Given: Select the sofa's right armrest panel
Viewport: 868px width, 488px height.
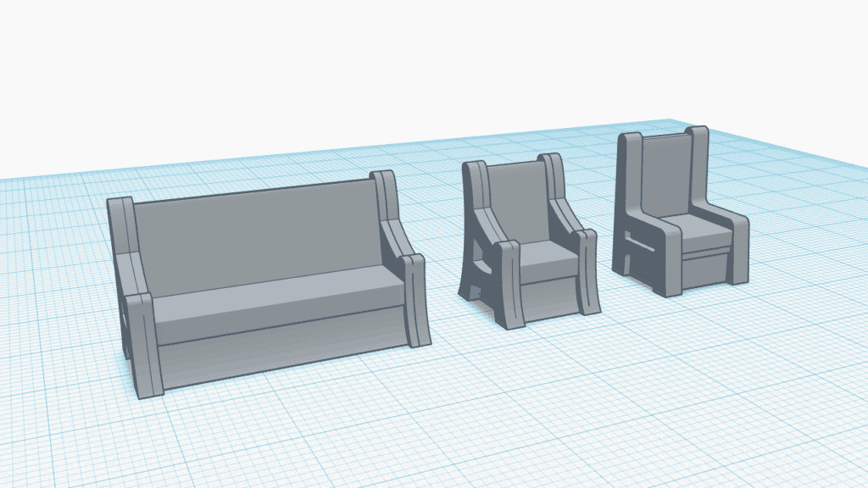Looking at the screenshot, I should [x=415, y=301].
